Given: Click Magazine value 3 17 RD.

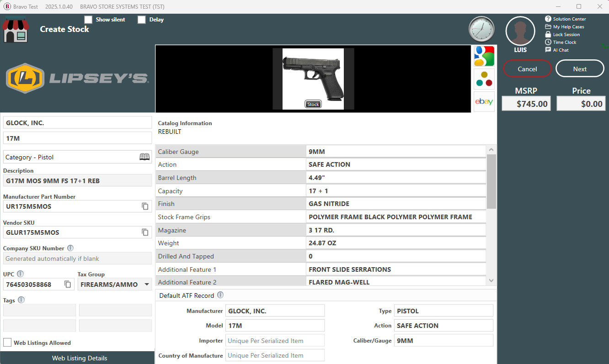Looking at the screenshot, I should pyautogui.click(x=396, y=230).
